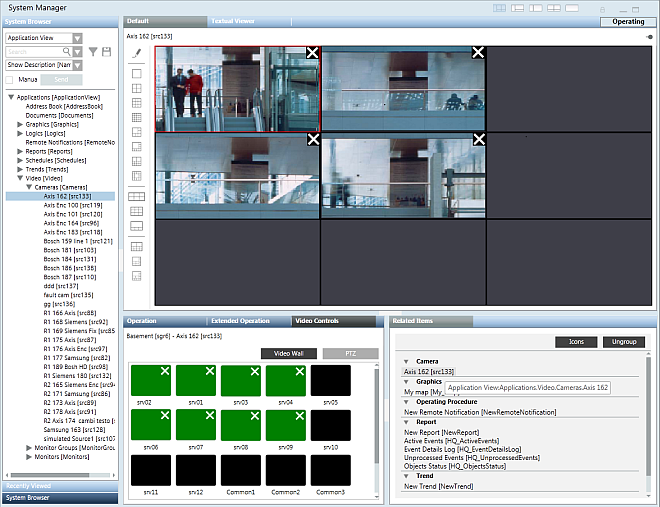Choose the 2x2 grid video layout icon
The height and width of the screenshot is (507, 660).
pos(137,89)
